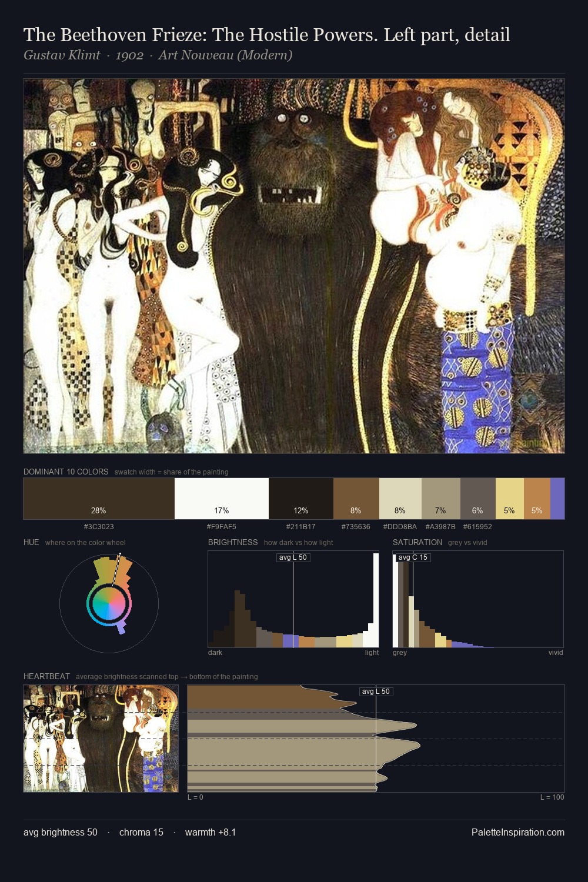Pick the beige swatch above #DDD8BA
This screenshot has height=882, width=588.
(x=400, y=499)
